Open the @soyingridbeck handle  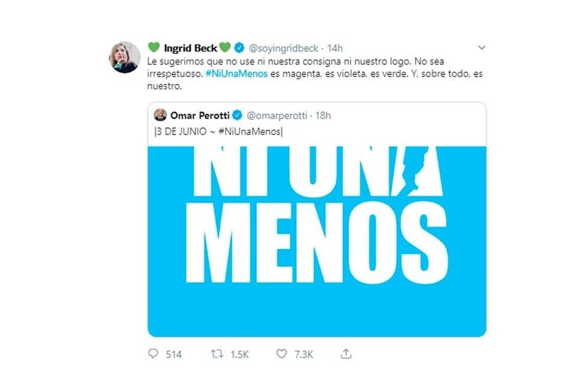coord(283,48)
